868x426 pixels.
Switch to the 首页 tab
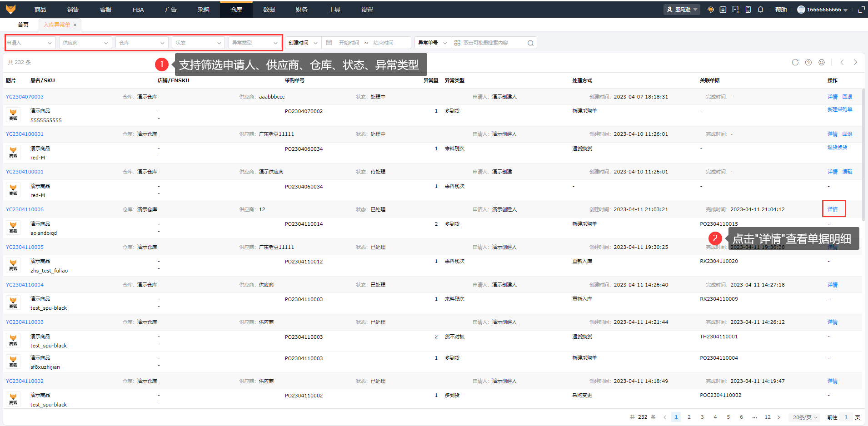pos(23,25)
